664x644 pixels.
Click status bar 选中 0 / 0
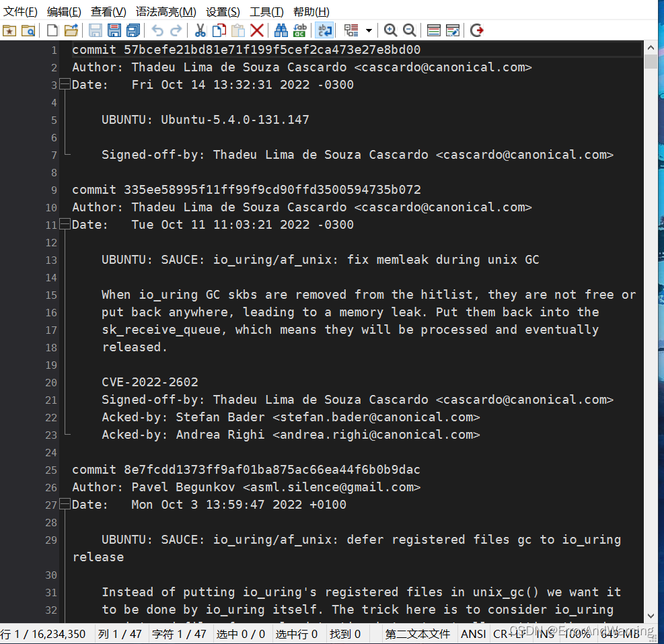(x=241, y=634)
